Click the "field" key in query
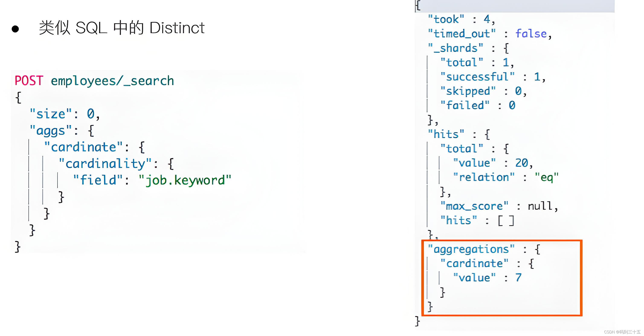This screenshot has height=336, width=644. pos(98,180)
